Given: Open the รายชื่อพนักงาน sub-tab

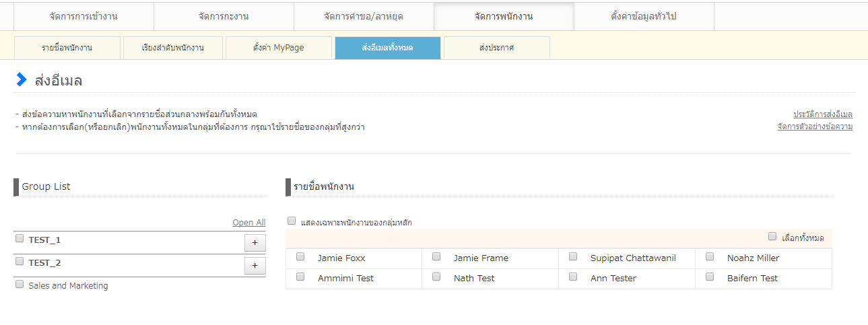Looking at the screenshot, I should point(67,48).
